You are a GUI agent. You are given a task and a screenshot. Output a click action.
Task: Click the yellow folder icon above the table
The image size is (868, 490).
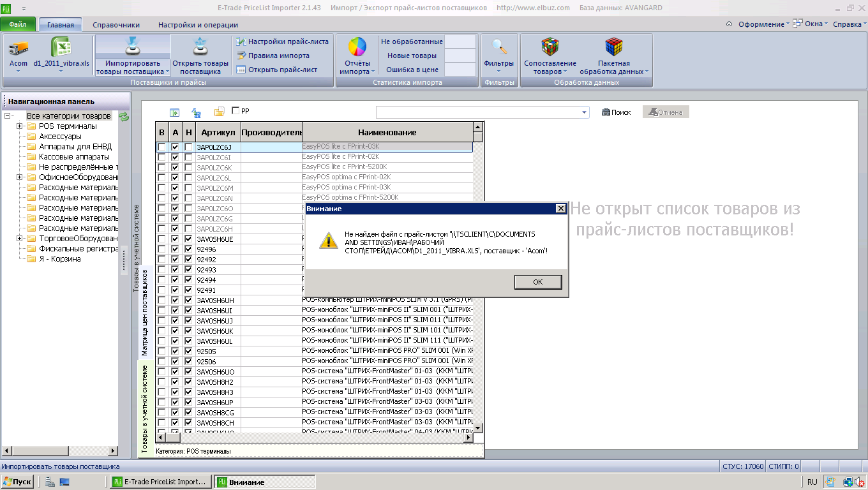(219, 112)
